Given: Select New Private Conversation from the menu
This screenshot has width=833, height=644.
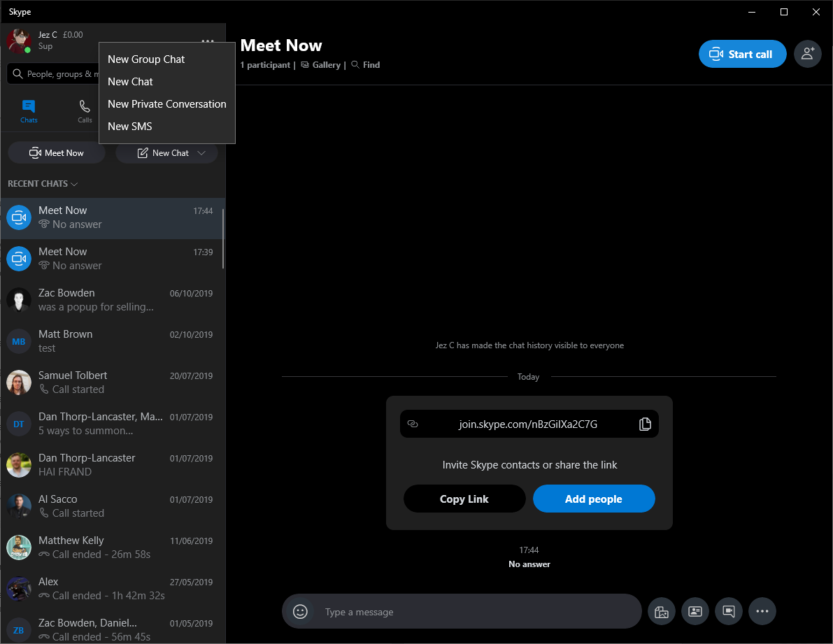Looking at the screenshot, I should pos(166,103).
